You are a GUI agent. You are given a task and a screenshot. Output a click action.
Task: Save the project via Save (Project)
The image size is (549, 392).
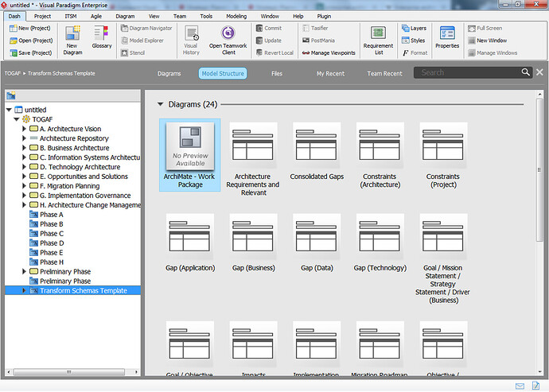tap(31, 52)
